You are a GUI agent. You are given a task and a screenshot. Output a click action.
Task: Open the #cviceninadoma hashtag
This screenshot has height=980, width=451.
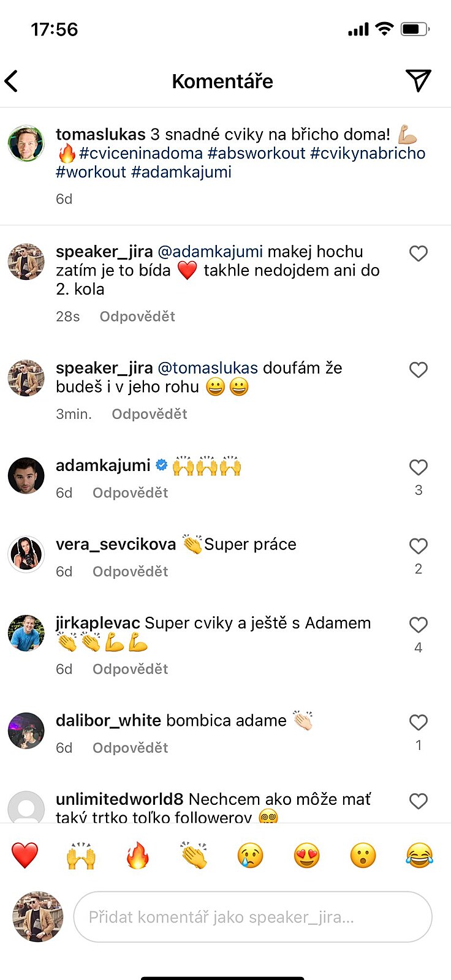(141, 153)
